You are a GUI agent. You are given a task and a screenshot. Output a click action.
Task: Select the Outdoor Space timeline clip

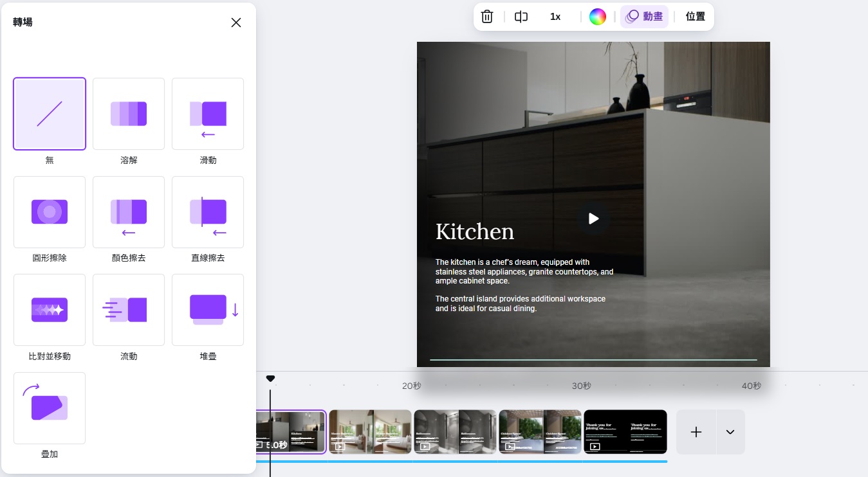[540, 432]
